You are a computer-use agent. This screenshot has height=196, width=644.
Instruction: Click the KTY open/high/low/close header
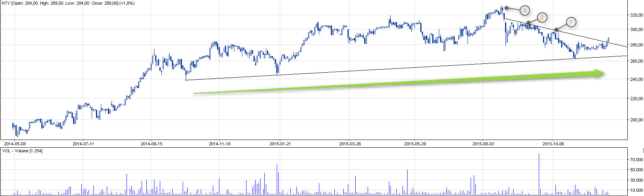[68, 3]
